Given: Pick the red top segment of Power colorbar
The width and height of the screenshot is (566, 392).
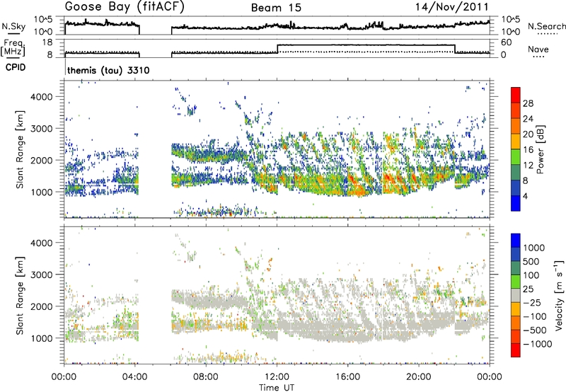Looking at the screenshot, I should tap(516, 96).
